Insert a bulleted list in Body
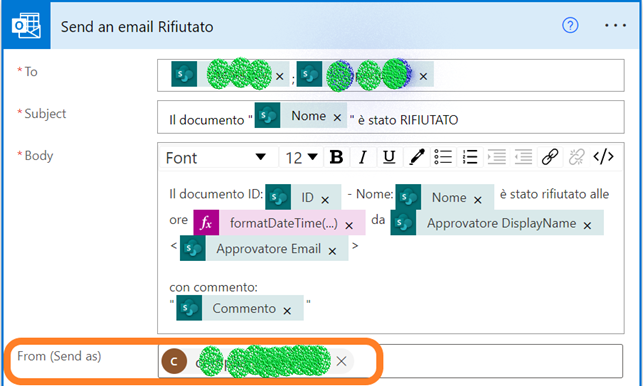This screenshot has width=643, height=386. tap(443, 157)
